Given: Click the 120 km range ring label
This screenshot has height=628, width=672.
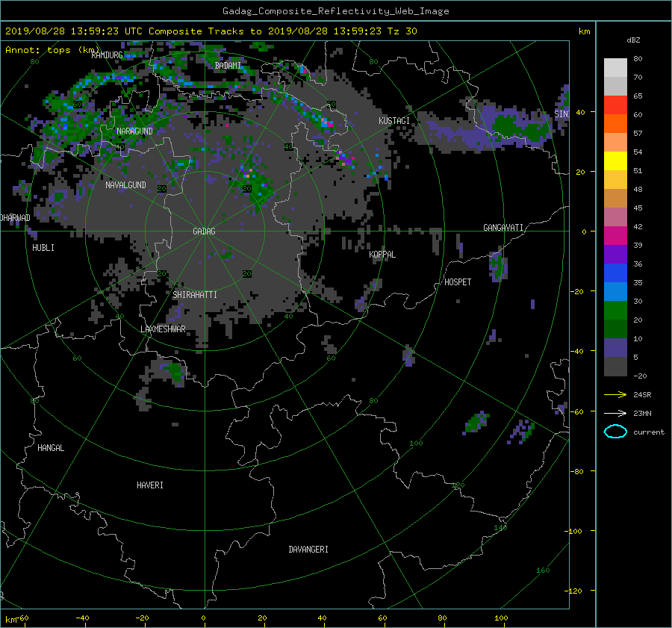Looking at the screenshot, I should 458,485.
